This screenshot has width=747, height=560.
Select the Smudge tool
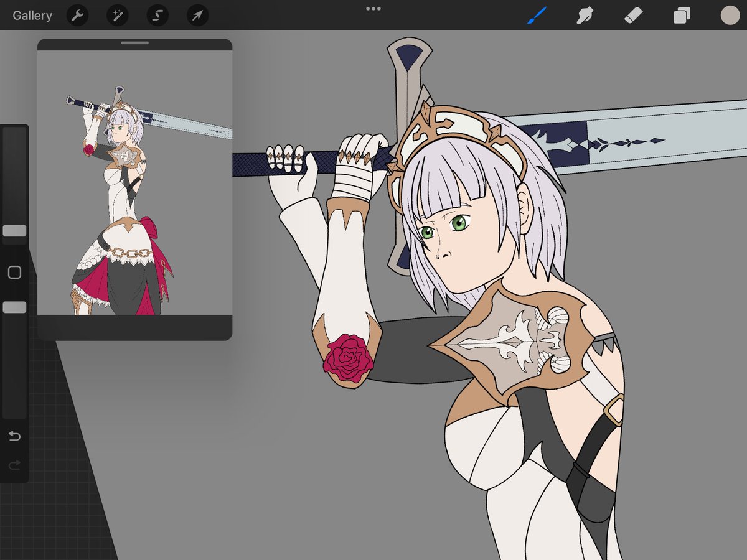[585, 16]
